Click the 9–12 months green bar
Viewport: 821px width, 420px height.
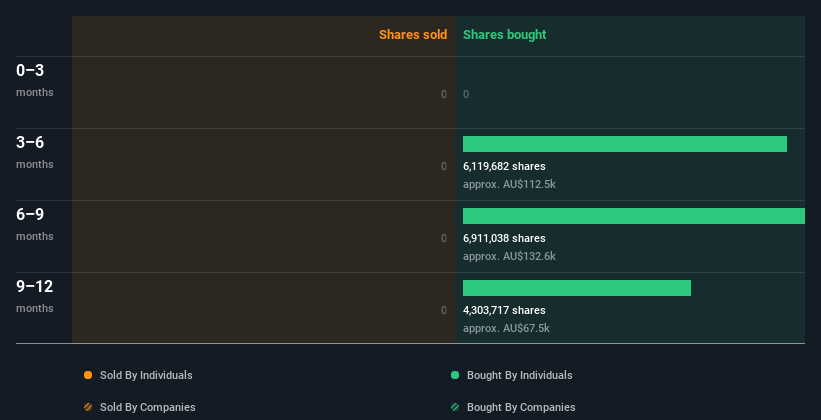[x=577, y=288]
